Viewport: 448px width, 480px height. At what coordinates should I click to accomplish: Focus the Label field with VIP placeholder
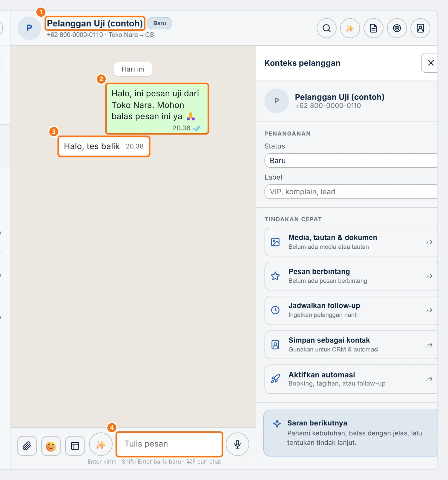click(x=351, y=192)
